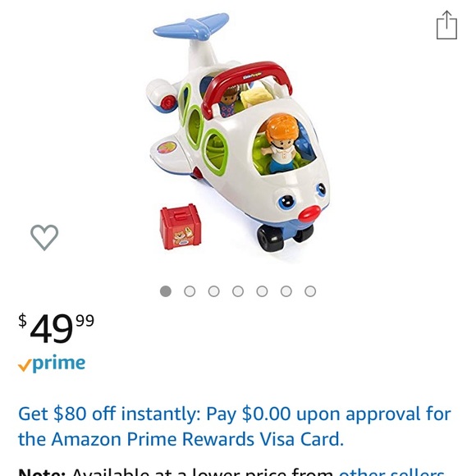This screenshot has height=476, width=476.
Task: Add item to wish list with heart
Action: [x=44, y=238]
